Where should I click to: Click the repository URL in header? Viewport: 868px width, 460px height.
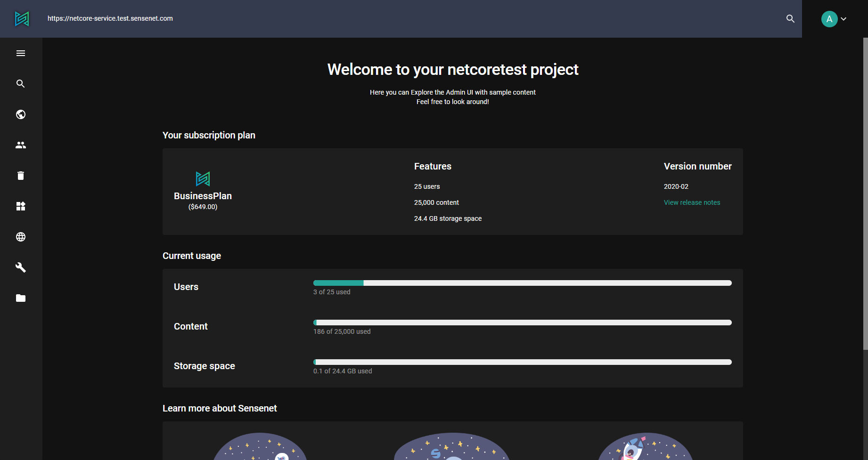[x=110, y=18]
